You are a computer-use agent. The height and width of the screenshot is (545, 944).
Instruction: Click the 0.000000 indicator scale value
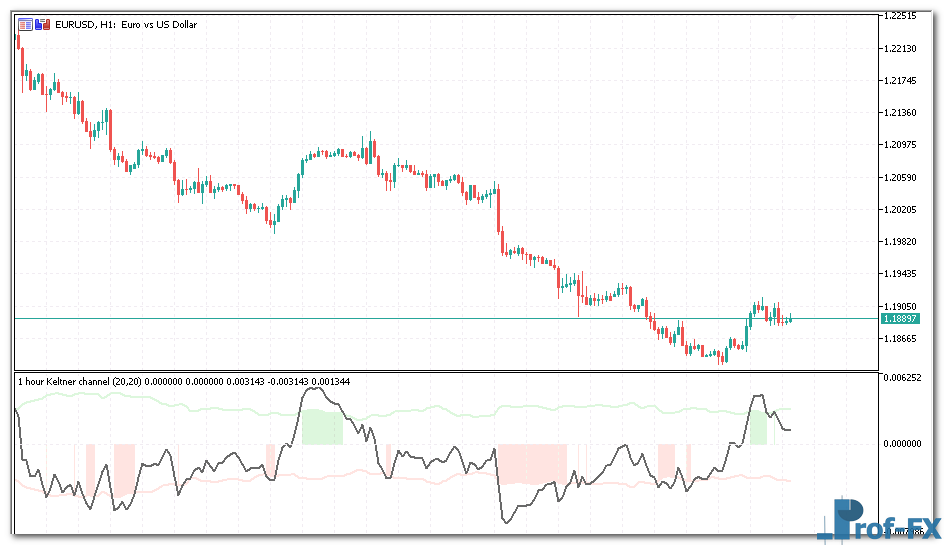[904, 443]
